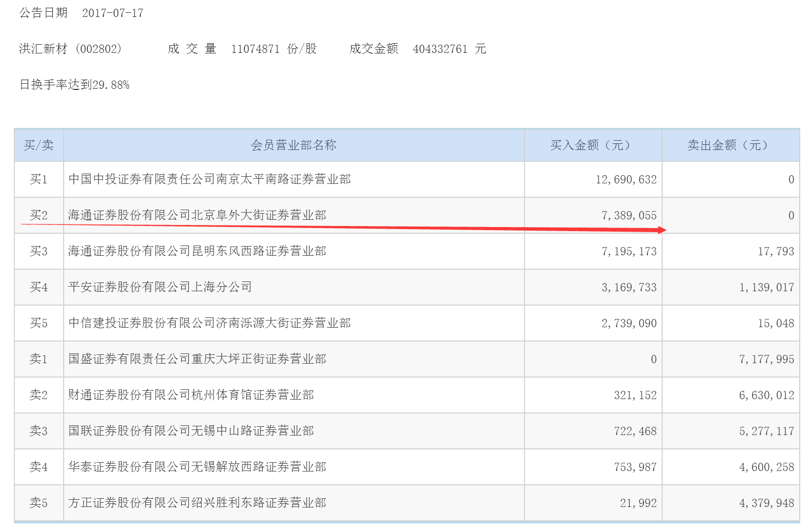Click buy amount 7,195,173

629,251
